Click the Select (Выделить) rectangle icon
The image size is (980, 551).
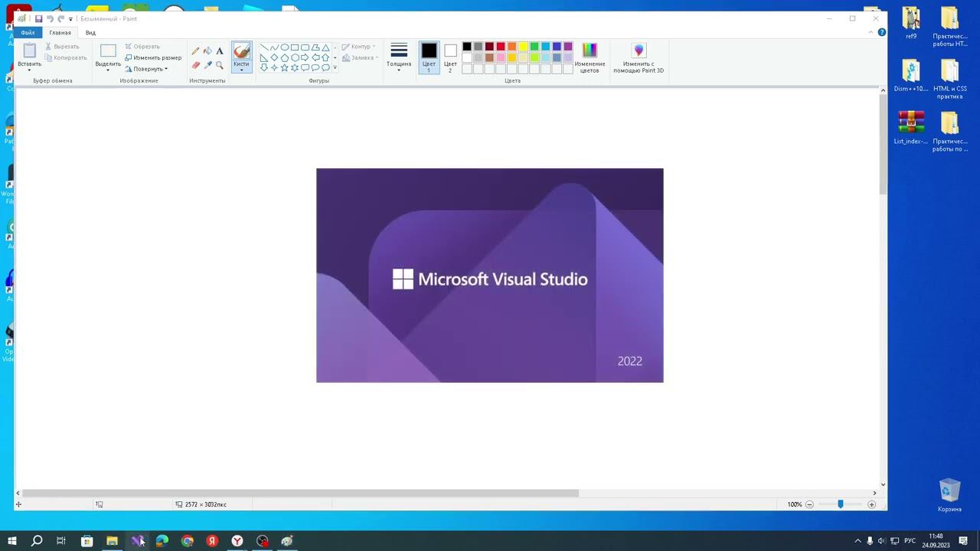[x=108, y=51]
